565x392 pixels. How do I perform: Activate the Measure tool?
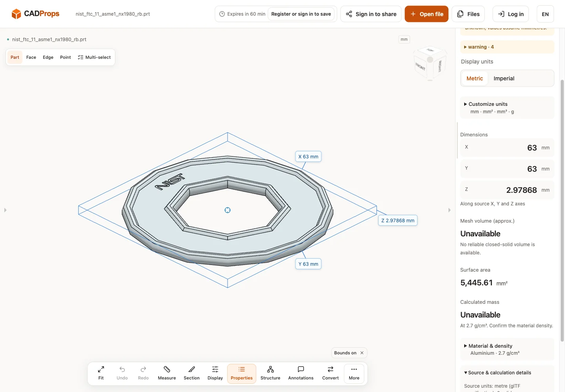pos(167,373)
